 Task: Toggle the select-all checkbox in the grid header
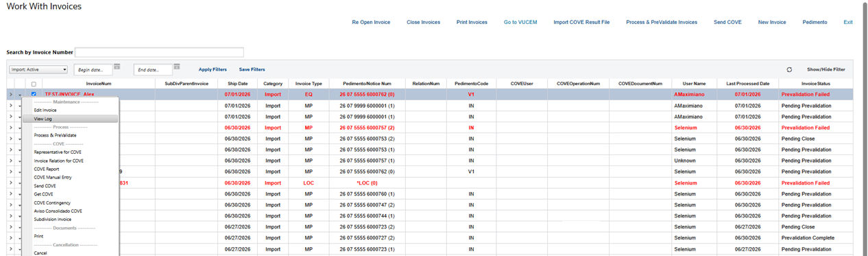point(34,84)
